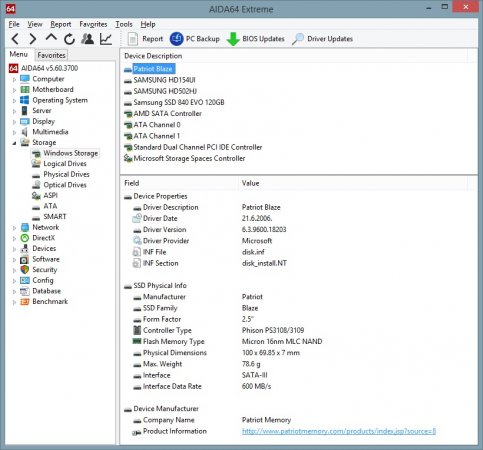Click the Security shield icon
The width and height of the screenshot is (483, 450).
pos(25,270)
